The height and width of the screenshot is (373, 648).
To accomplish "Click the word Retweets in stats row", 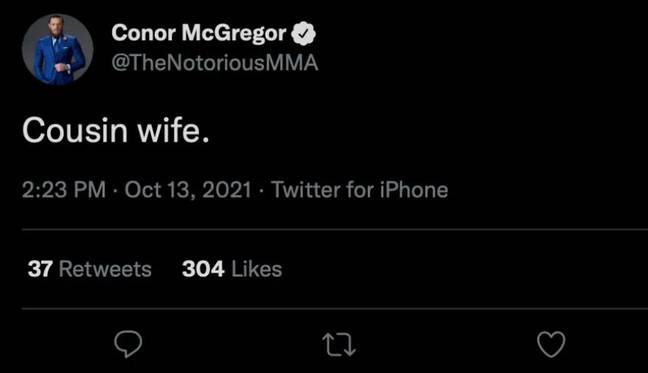I will pyautogui.click(x=105, y=269).
